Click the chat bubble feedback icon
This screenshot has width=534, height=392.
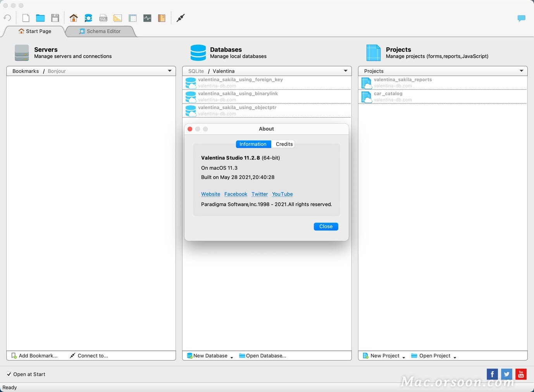(521, 18)
